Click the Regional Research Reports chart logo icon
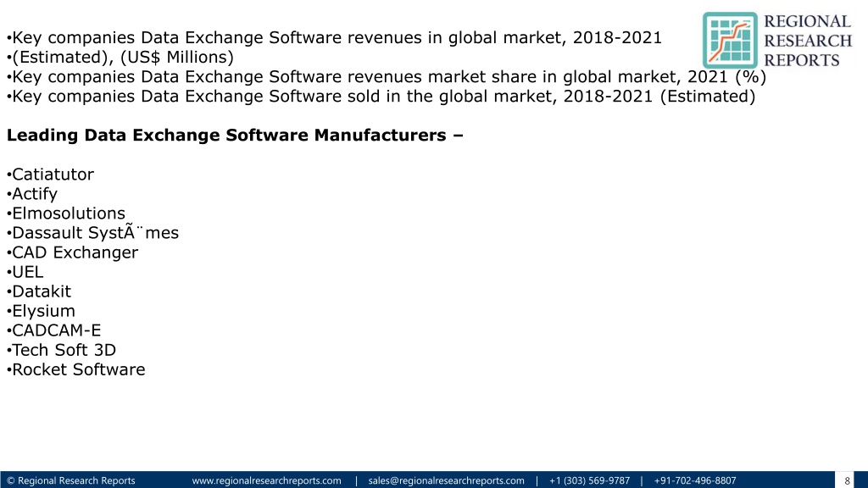 coord(730,41)
